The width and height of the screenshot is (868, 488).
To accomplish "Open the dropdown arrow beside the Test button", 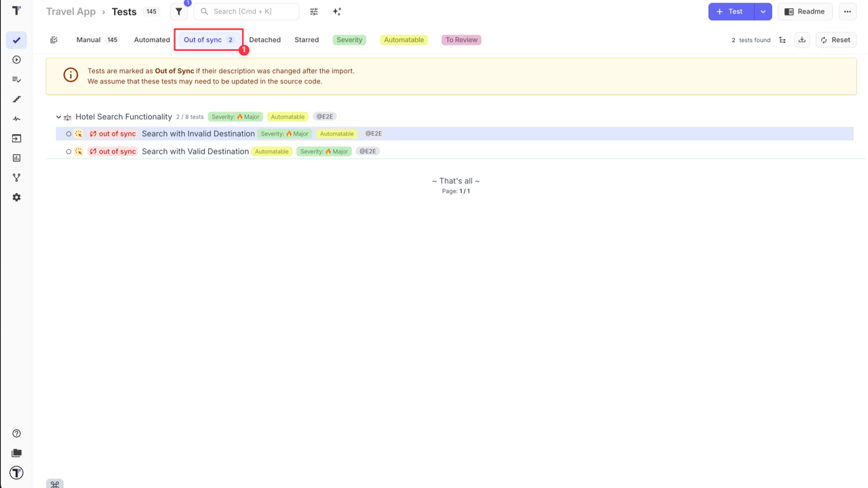I will 762,12.
